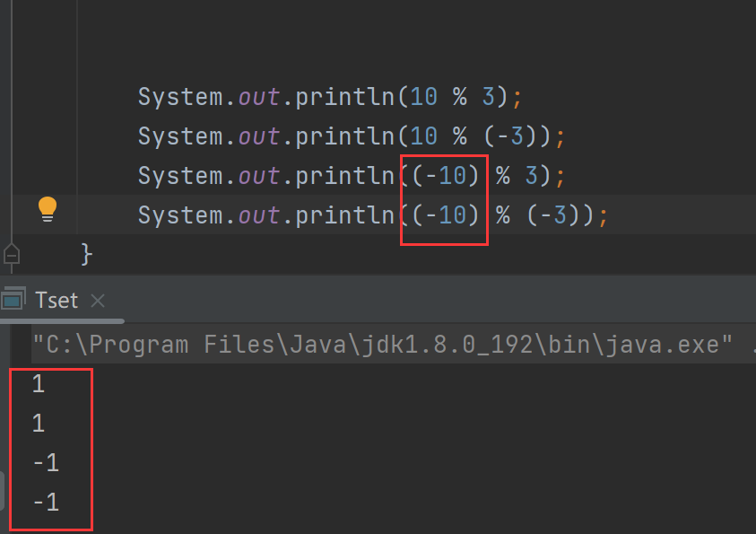Click the first console output 1

[39, 384]
